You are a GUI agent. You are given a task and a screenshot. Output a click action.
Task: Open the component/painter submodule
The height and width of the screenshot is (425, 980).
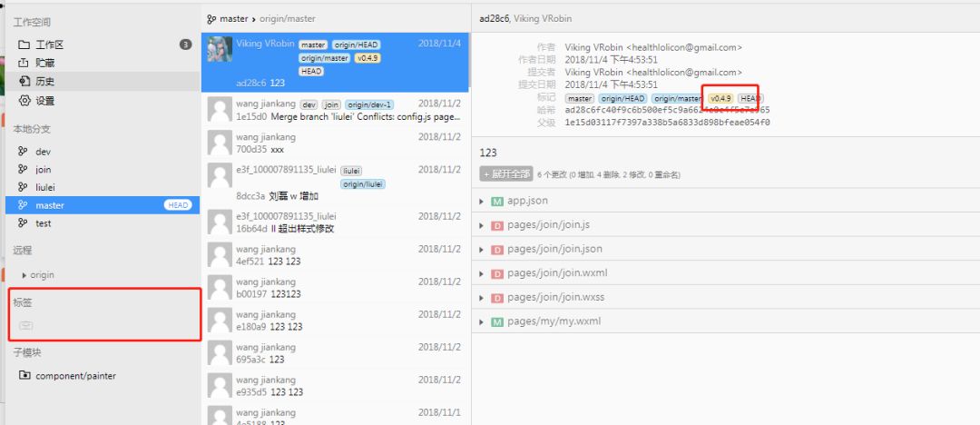point(103,376)
